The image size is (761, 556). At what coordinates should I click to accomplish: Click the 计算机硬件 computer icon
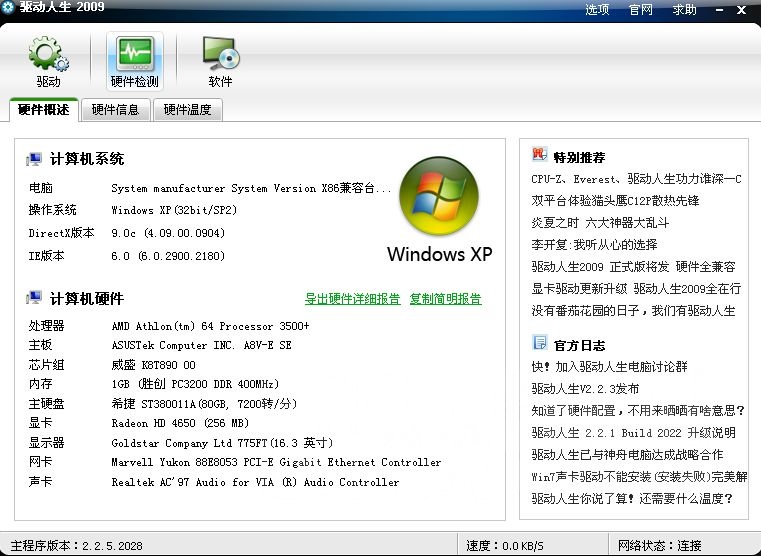tap(34, 298)
